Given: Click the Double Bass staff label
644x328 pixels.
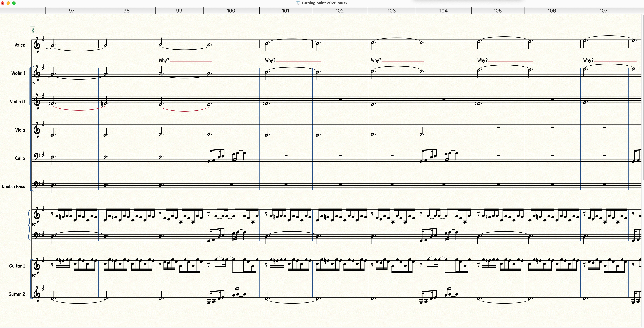Looking at the screenshot, I should click(x=13, y=187).
